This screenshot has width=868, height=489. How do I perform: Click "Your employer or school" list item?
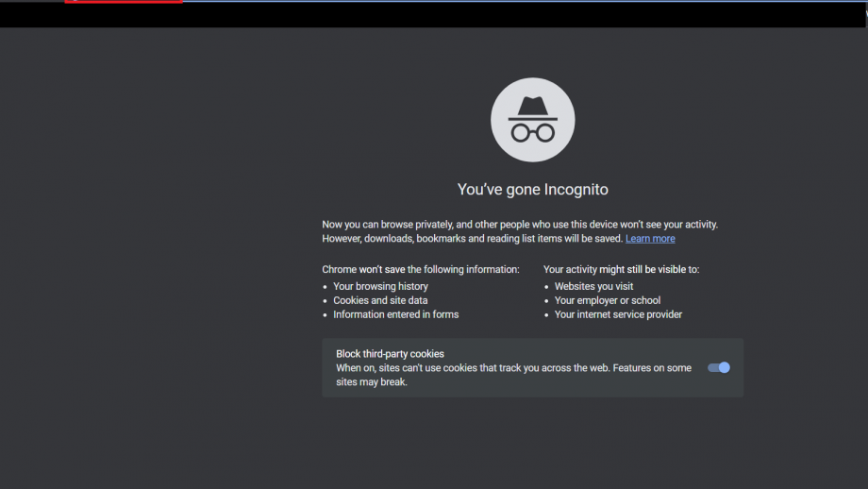(x=608, y=300)
